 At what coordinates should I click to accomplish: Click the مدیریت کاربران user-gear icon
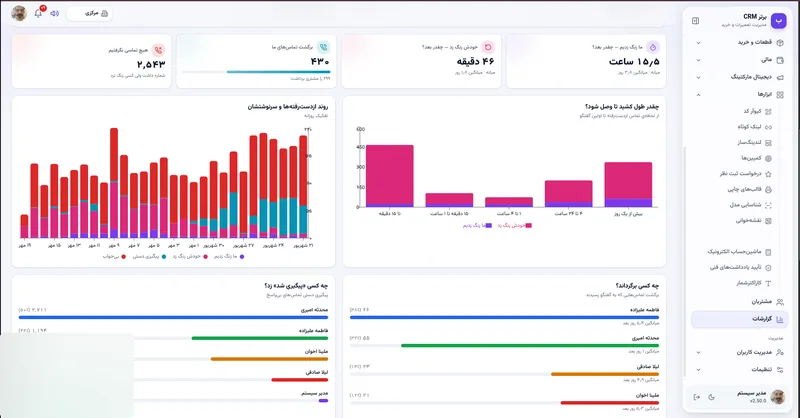coord(780,352)
